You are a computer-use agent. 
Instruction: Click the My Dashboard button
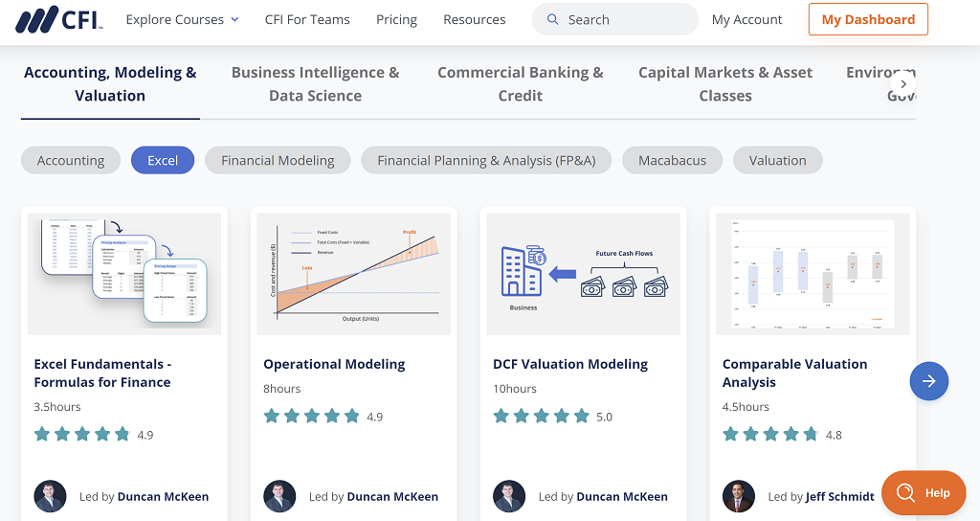tap(867, 19)
